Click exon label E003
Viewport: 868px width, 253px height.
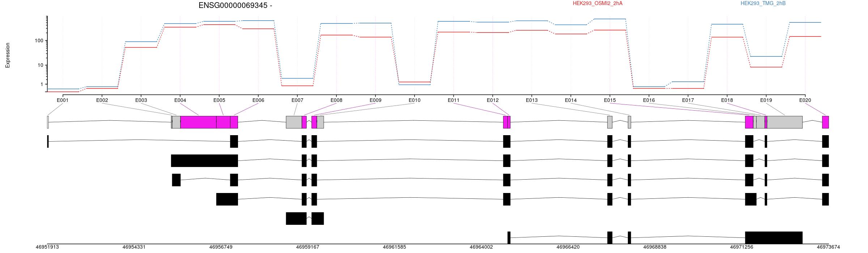point(141,100)
